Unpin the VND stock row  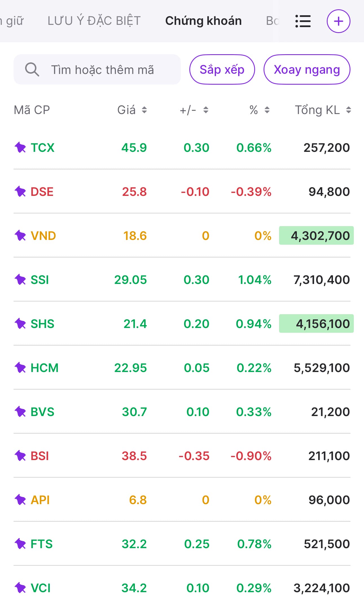tap(20, 235)
